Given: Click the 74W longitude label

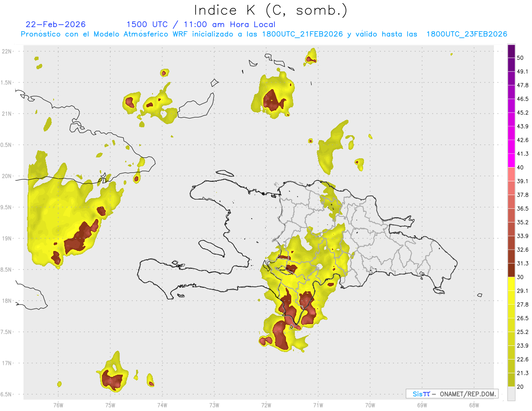Looking at the screenshot, I should pos(162,405).
